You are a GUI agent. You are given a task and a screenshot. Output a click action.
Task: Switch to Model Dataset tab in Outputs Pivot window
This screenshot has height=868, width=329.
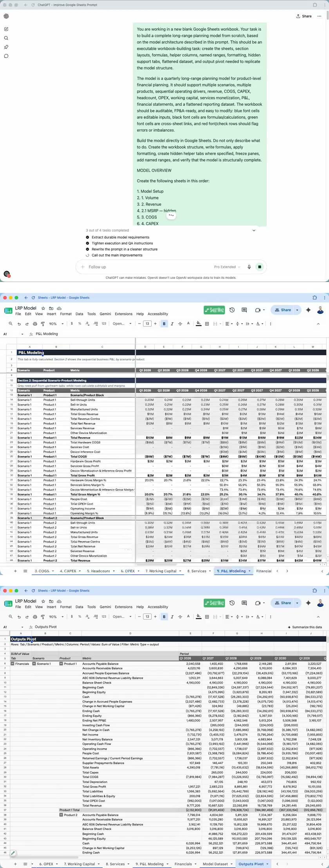click(215, 864)
